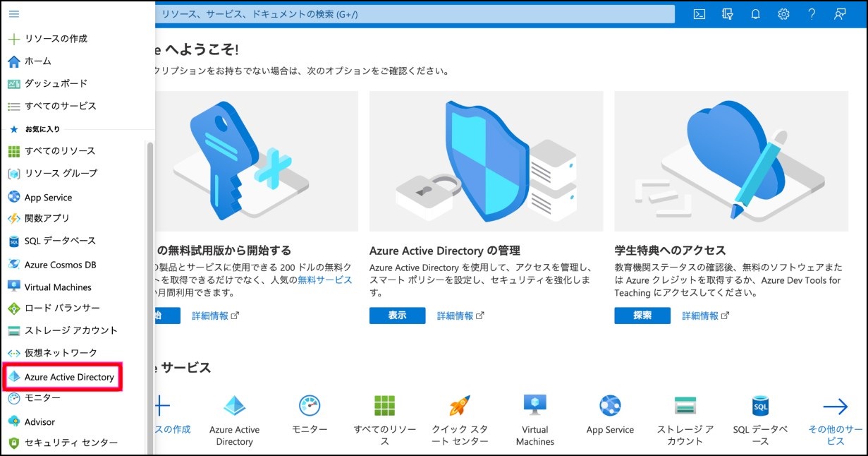Open 詳細情報 link under the free trial card
The width and height of the screenshot is (868, 456).
(216, 316)
